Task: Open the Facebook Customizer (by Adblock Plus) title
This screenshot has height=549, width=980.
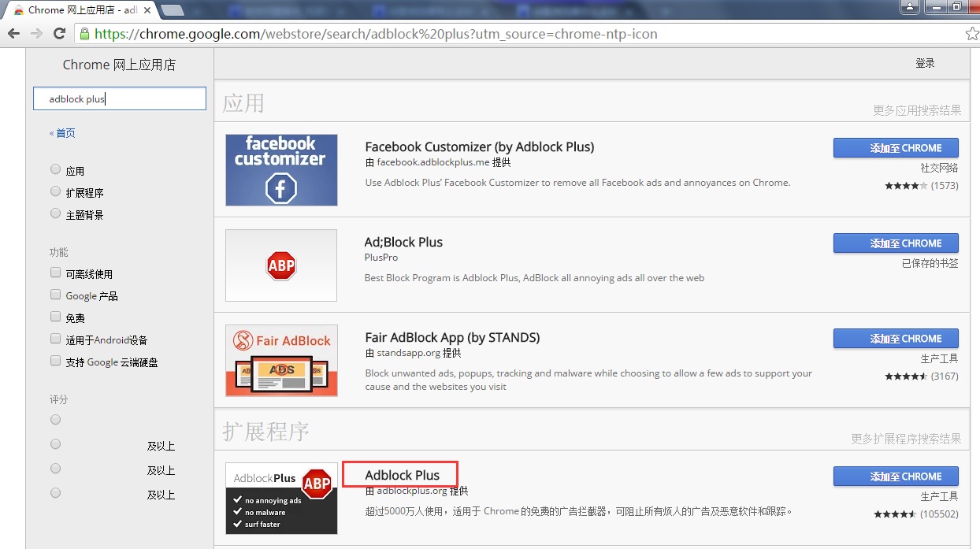Action: tap(480, 147)
